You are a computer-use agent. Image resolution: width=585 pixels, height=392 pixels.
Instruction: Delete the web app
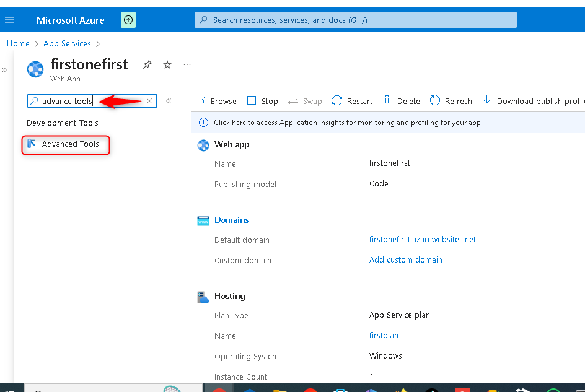click(402, 101)
